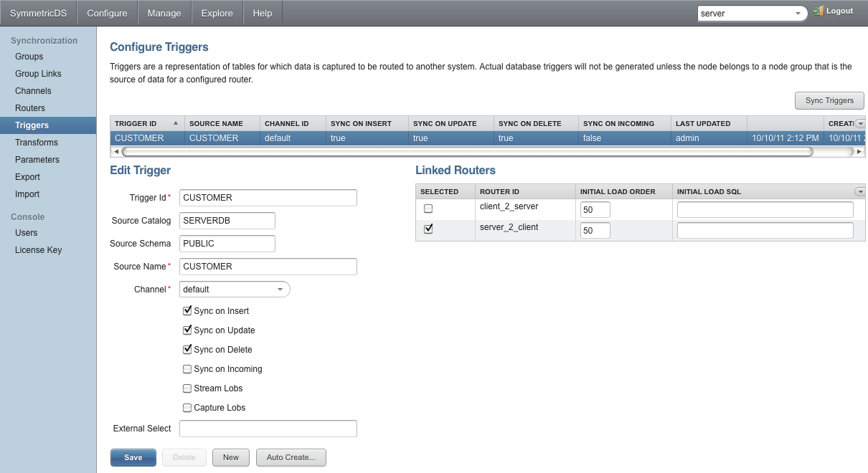Click the Logout icon
This screenshot has height=473, width=868.
818,11
